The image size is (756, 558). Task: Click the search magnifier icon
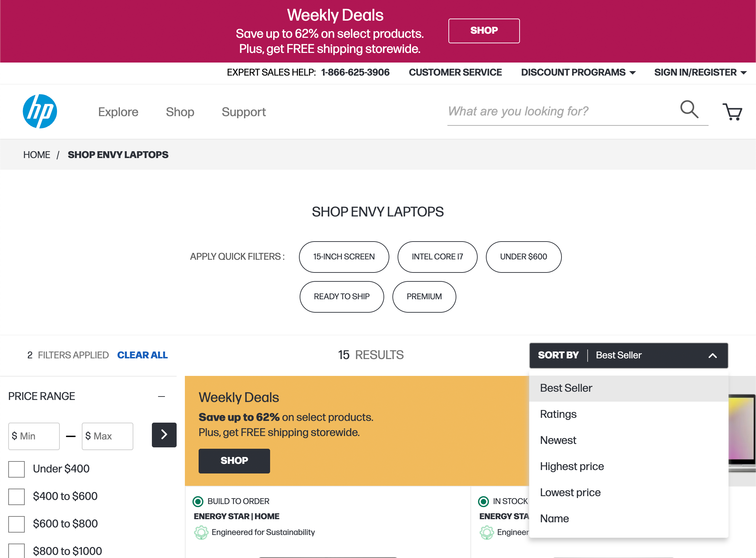[x=689, y=110]
